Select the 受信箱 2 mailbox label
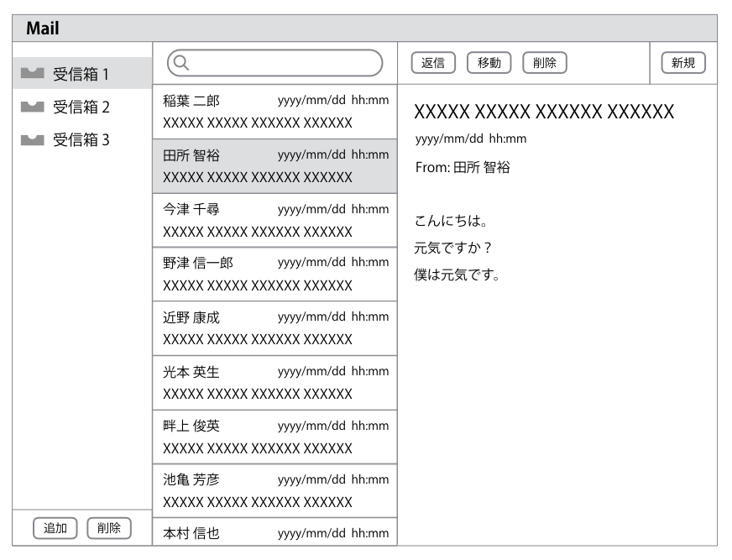The height and width of the screenshot is (560, 732). coord(81,107)
